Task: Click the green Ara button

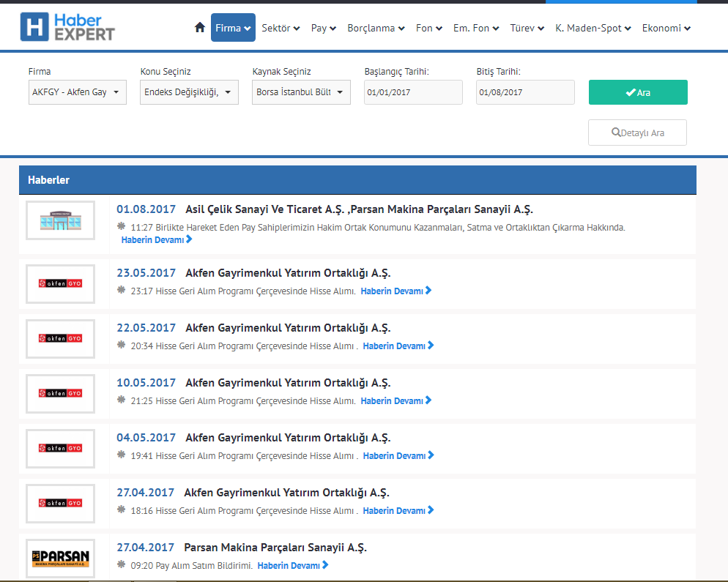Action: [x=638, y=92]
